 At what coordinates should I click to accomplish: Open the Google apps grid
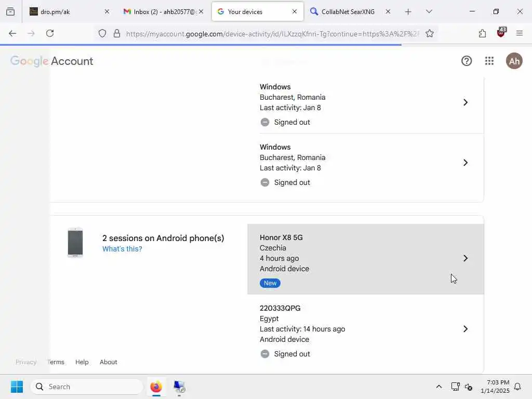click(x=489, y=61)
